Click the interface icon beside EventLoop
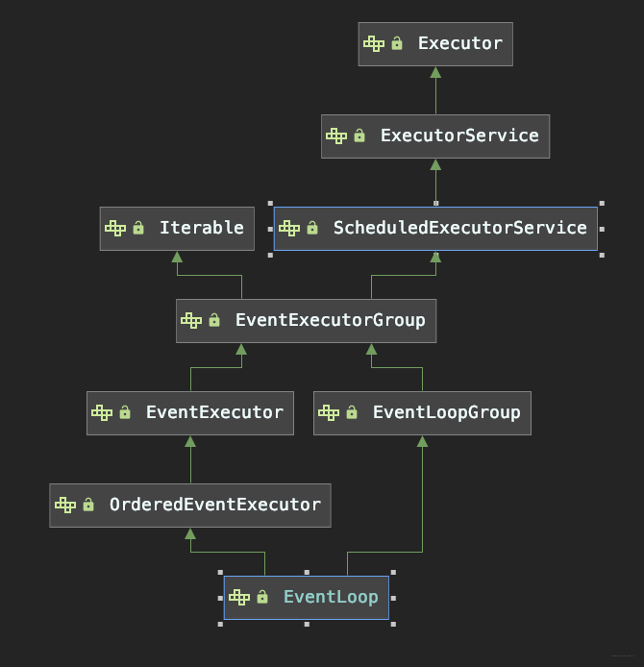Viewport: 644px width, 667px height. pos(239,597)
